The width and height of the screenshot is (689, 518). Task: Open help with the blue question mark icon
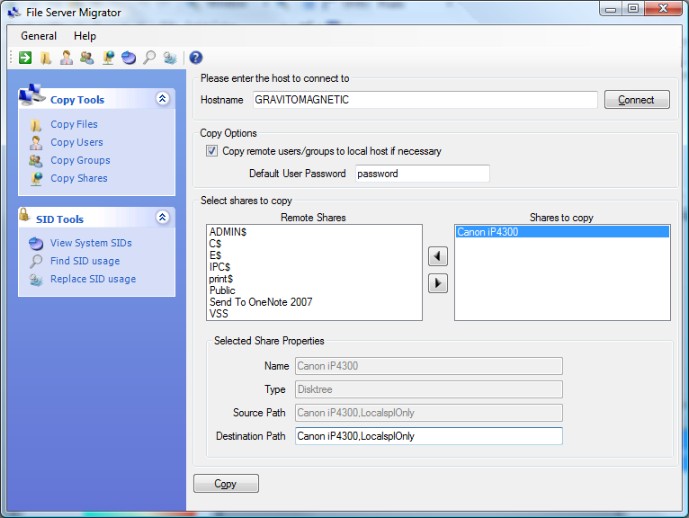point(196,58)
